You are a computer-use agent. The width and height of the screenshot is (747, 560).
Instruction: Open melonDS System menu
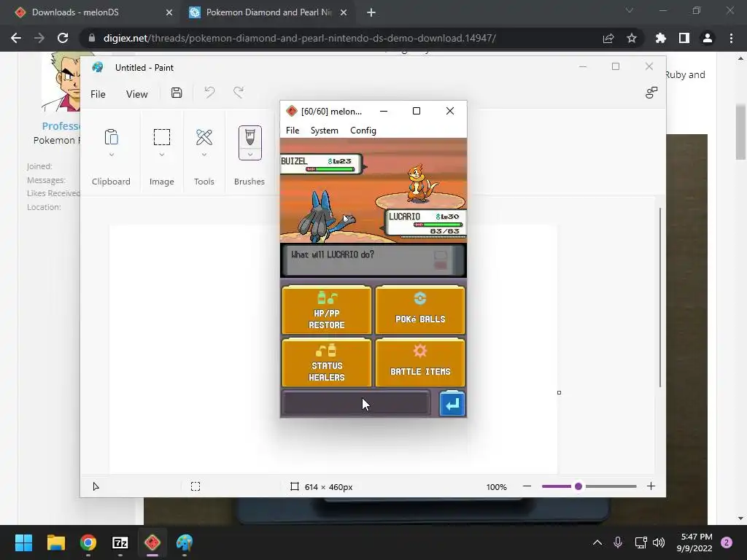pyautogui.click(x=325, y=131)
